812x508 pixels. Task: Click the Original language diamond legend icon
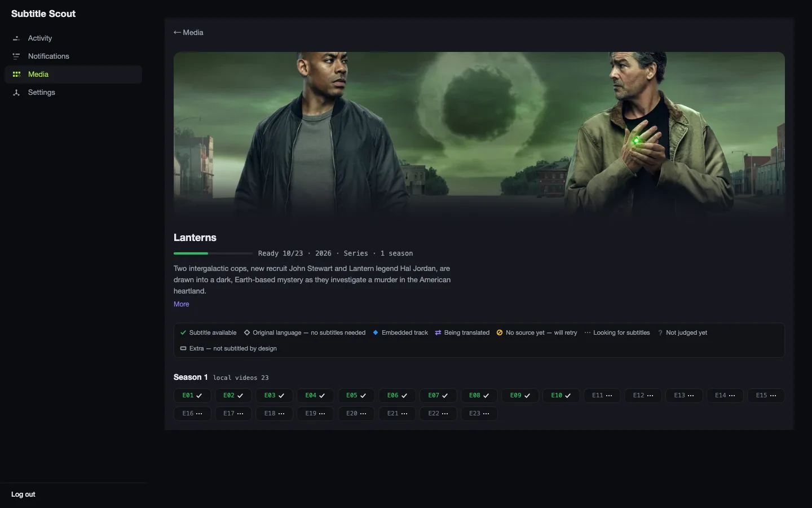point(247,333)
